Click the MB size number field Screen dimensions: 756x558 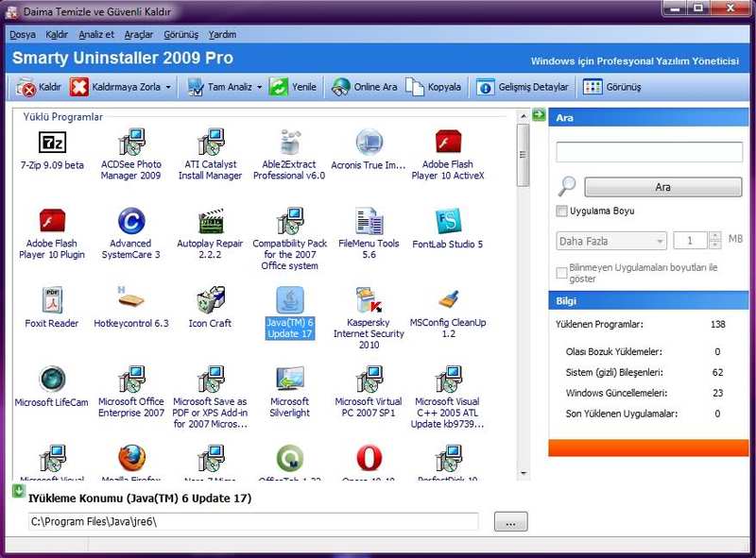[x=691, y=241]
